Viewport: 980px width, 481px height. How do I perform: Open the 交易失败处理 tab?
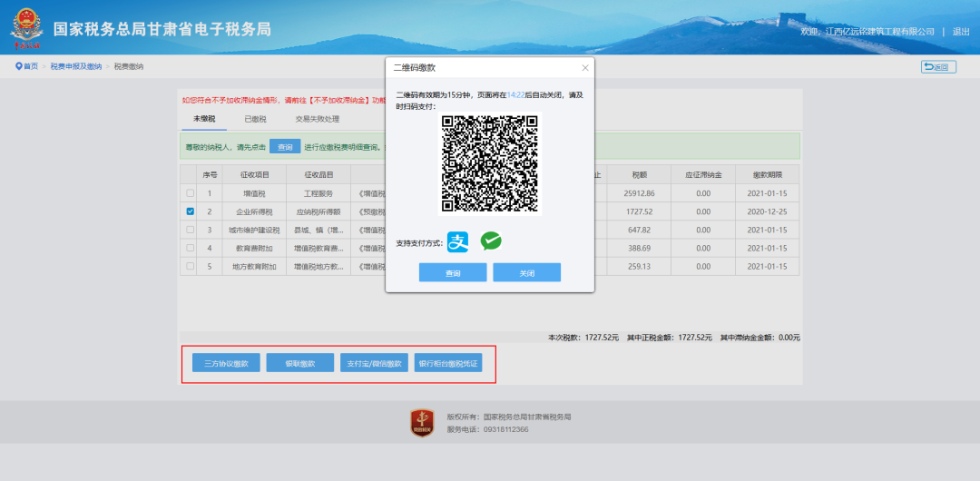317,119
